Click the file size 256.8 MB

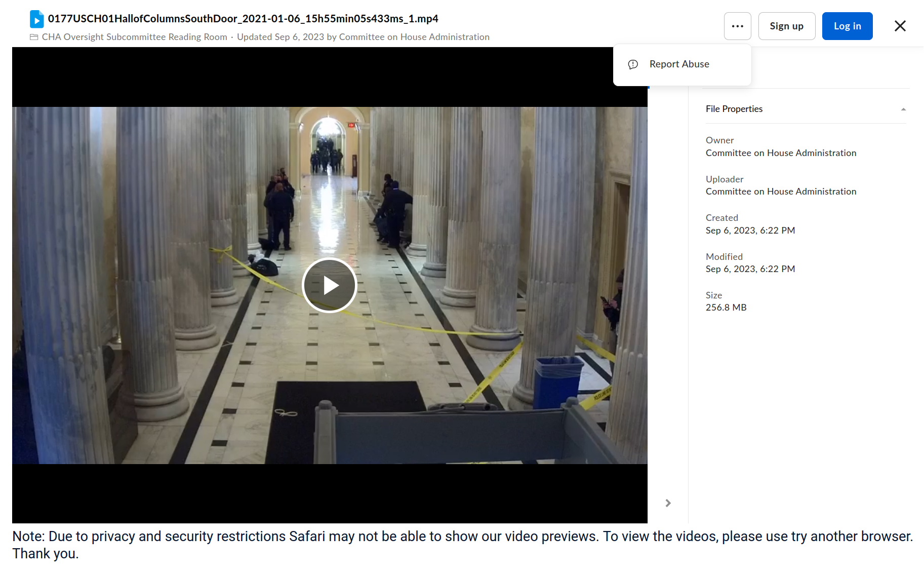coord(726,308)
